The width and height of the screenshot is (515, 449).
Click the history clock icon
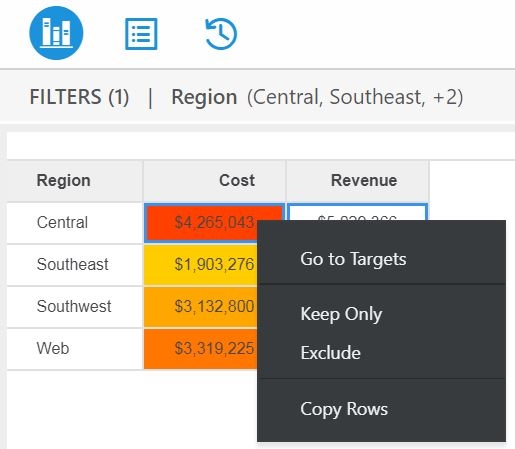[x=221, y=34]
